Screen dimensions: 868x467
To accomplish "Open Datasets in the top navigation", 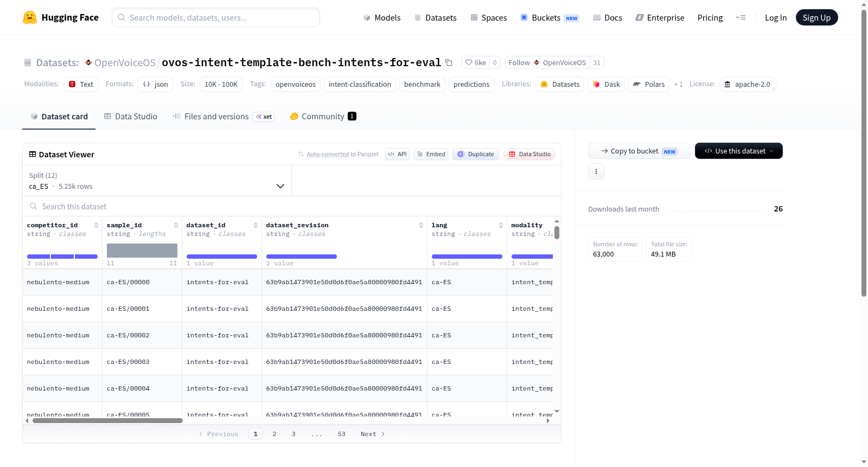I will (x=436, y=17).
